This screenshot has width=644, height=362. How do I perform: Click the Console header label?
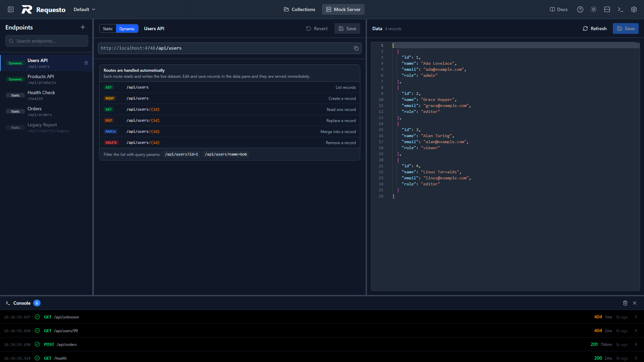coord(22,303)
